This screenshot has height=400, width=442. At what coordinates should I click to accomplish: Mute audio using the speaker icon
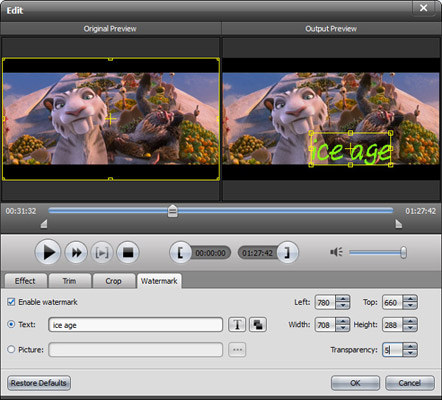click(336, 252)
